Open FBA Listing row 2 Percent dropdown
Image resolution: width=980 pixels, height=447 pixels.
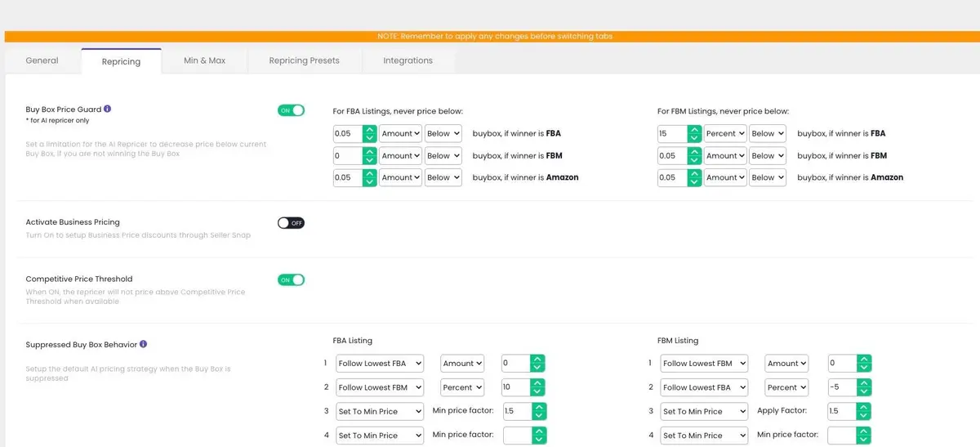coord(462,387)
